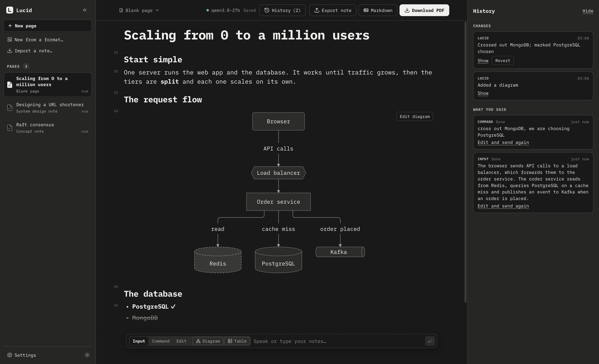Select the Order service diagram node

click(279, 202)
